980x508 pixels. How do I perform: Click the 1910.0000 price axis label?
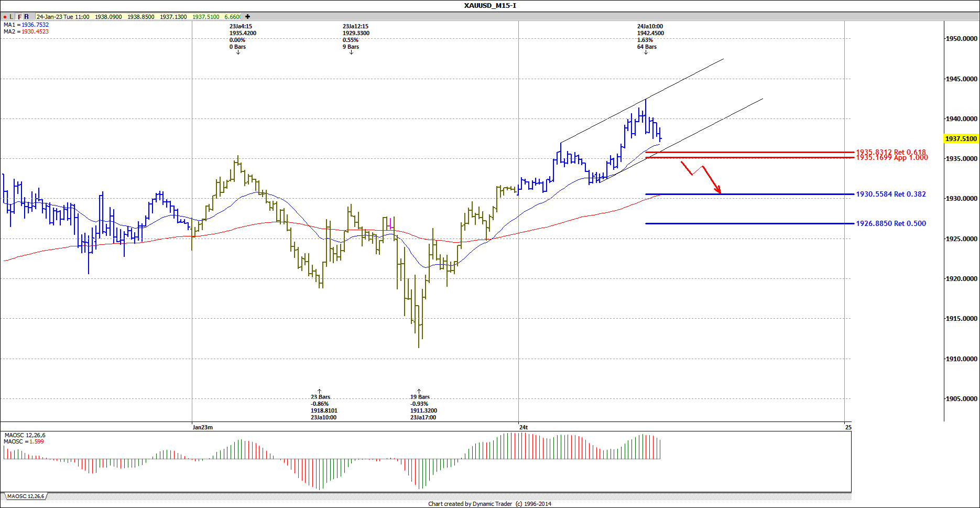(962, 359)
